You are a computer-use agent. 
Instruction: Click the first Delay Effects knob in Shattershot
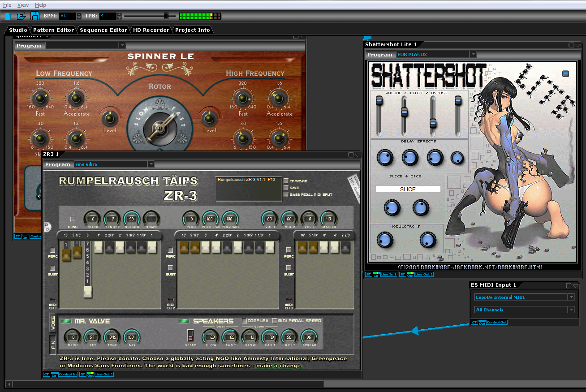[384, 158]
